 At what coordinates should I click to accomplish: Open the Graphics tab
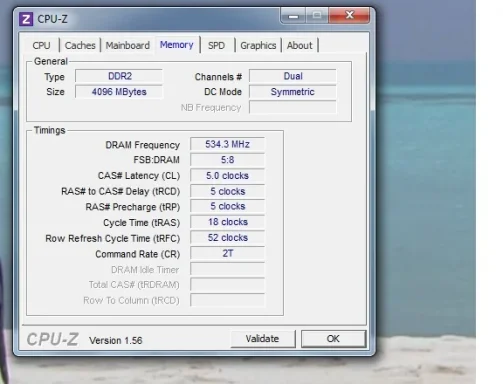pyautogui.click(x=258, y=45)
